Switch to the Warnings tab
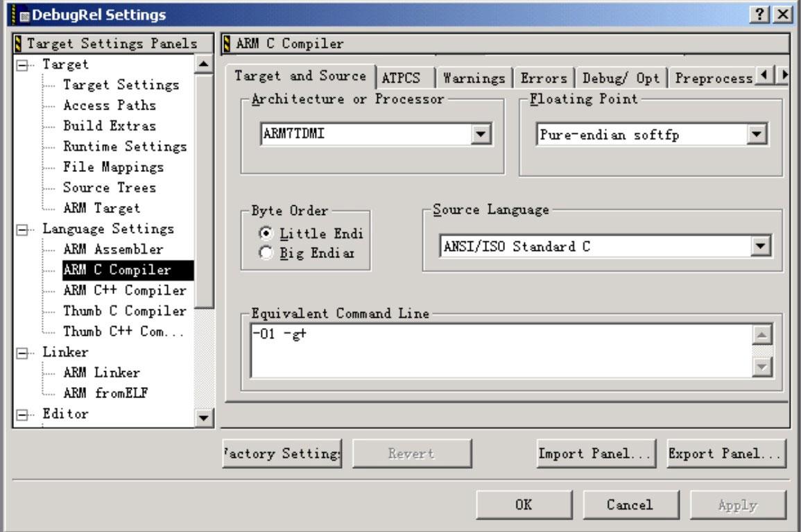801x532 pixels. (x=474, y=77)
